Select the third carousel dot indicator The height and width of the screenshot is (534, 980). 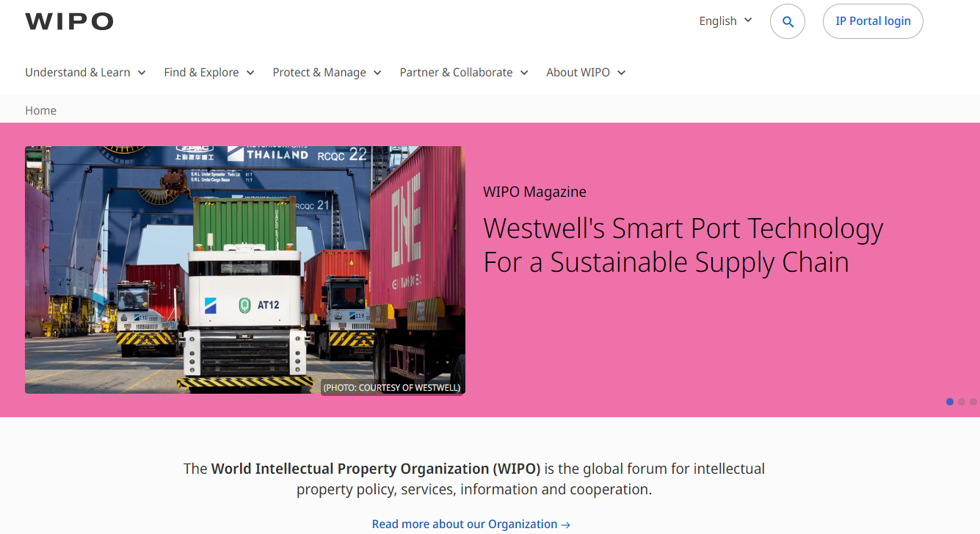(x=973, y=402)
